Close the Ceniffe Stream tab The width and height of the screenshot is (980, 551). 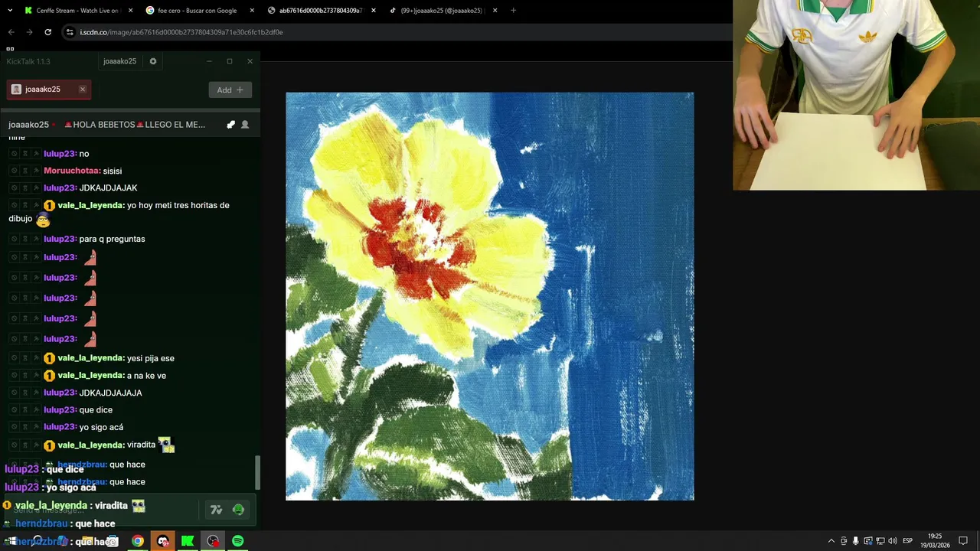(130, 11)
